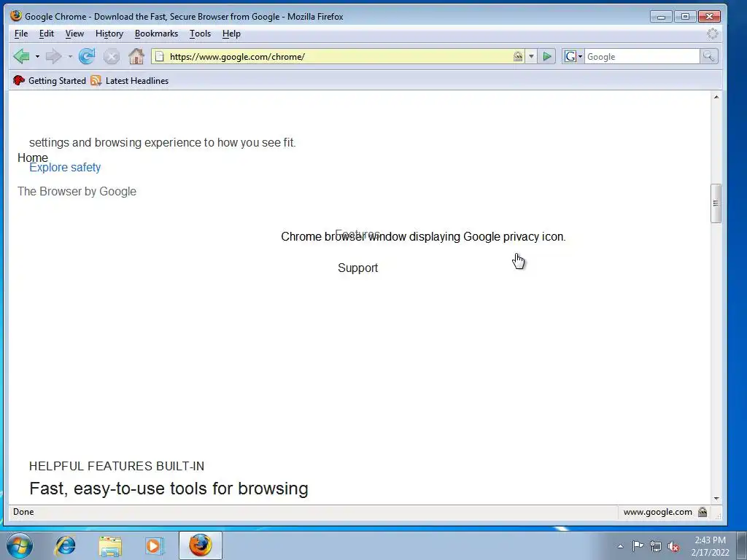Click the taskbar clock showing 2:43 PM
This screenshot has width=747, height=560.
(710, 546)
